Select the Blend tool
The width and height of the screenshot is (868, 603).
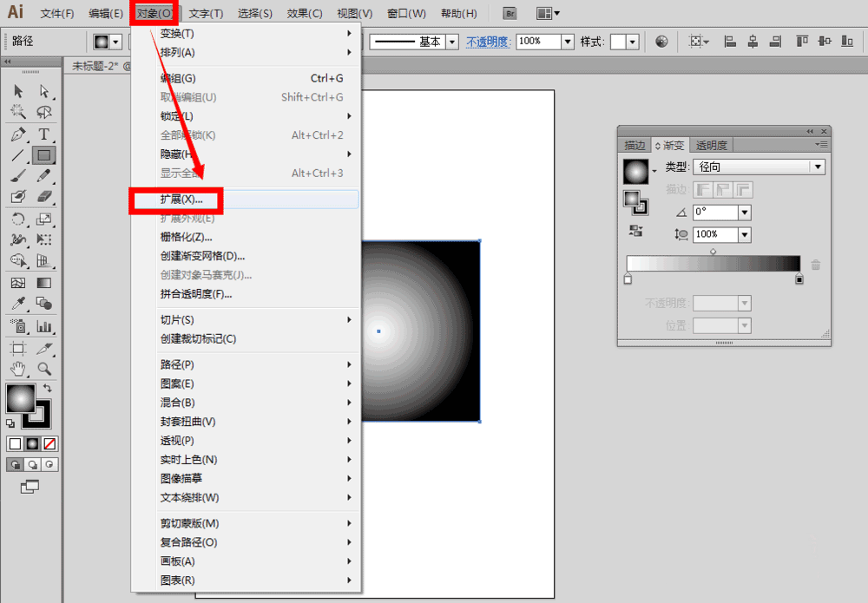[x=43, y=303]
